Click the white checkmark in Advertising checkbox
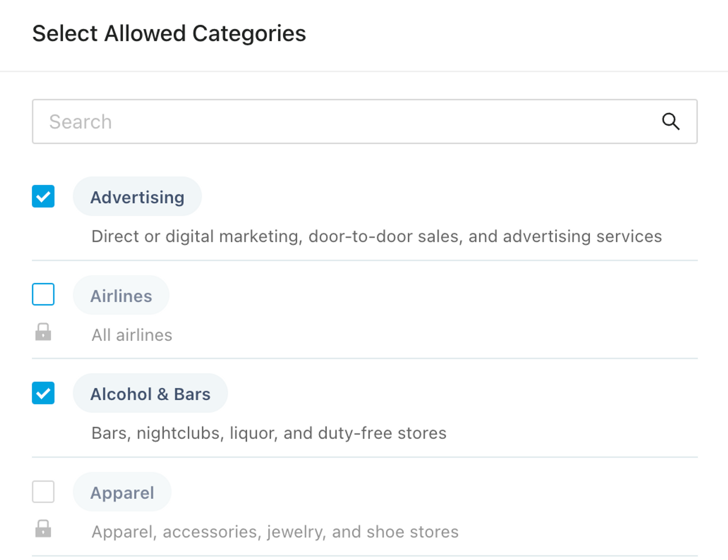This screenshot has width=728, height=560. click(43, 197)
